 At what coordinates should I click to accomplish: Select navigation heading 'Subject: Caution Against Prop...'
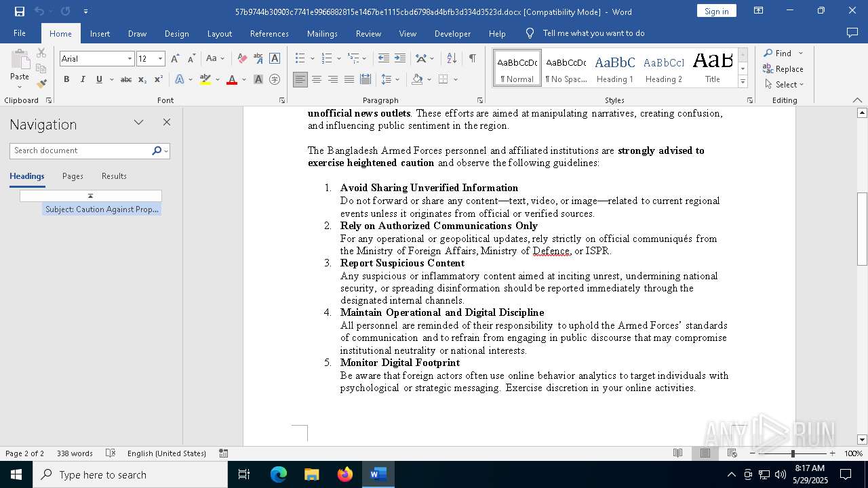click(102, 209)
